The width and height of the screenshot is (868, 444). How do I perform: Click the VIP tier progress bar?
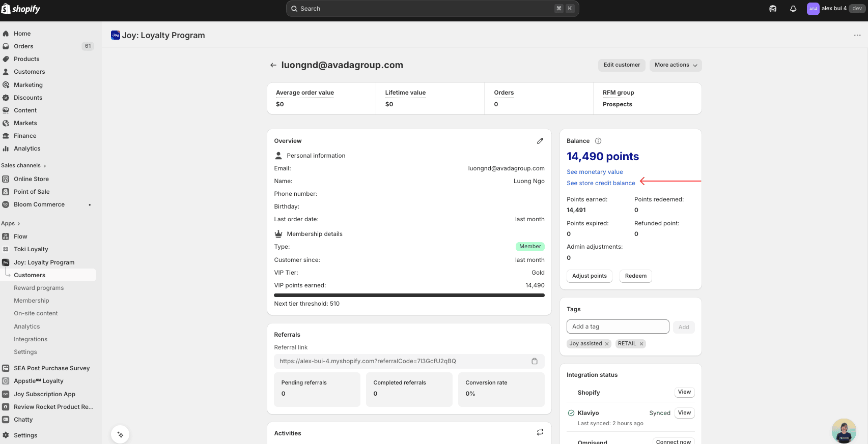point(409,295)
